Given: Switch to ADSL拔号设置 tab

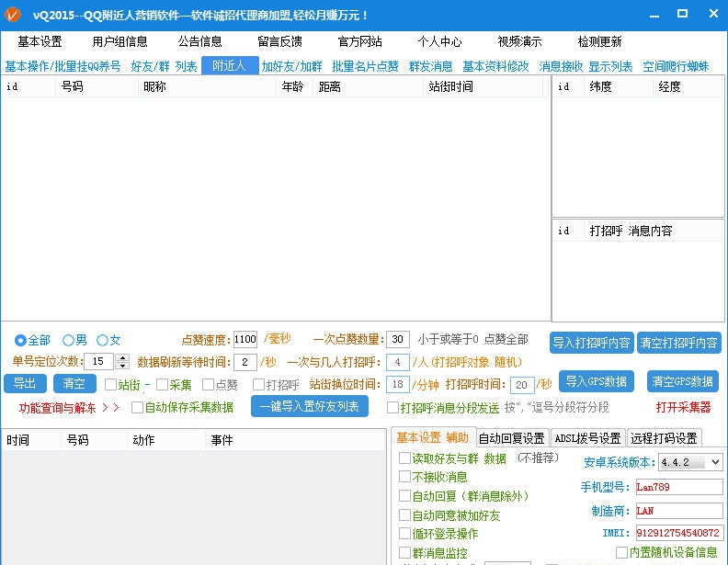Looking at the screenshot, I should (587, 438).
